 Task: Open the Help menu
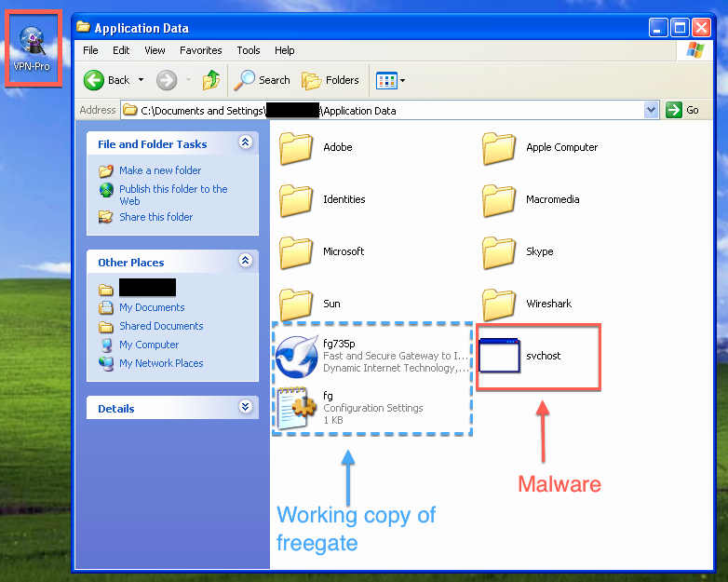(284, 50)
